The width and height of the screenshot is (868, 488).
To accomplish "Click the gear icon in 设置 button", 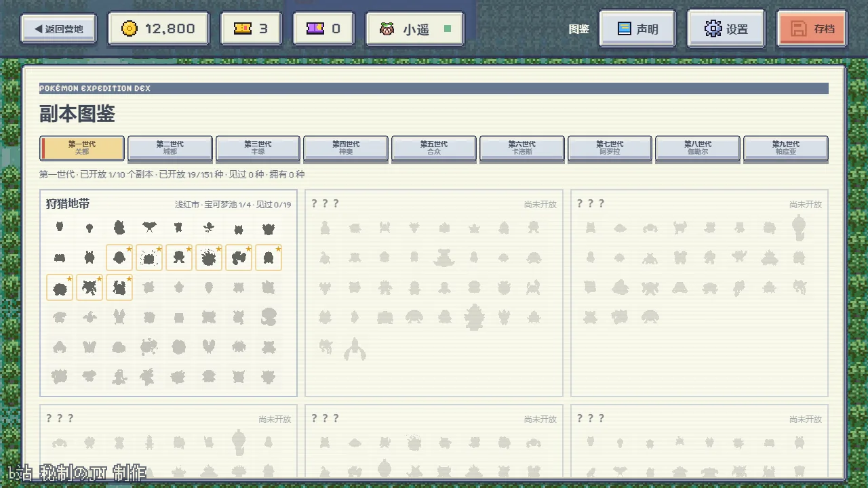I will click(x=713, y=29).
